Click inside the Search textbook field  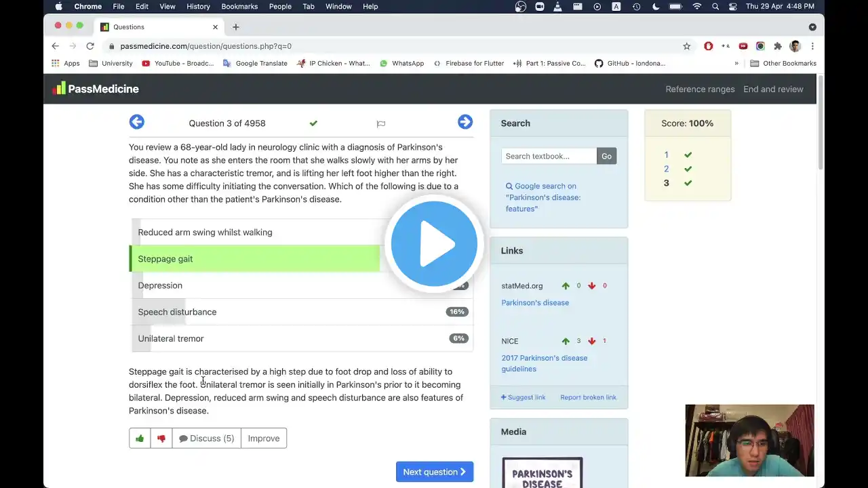[549, 157]
